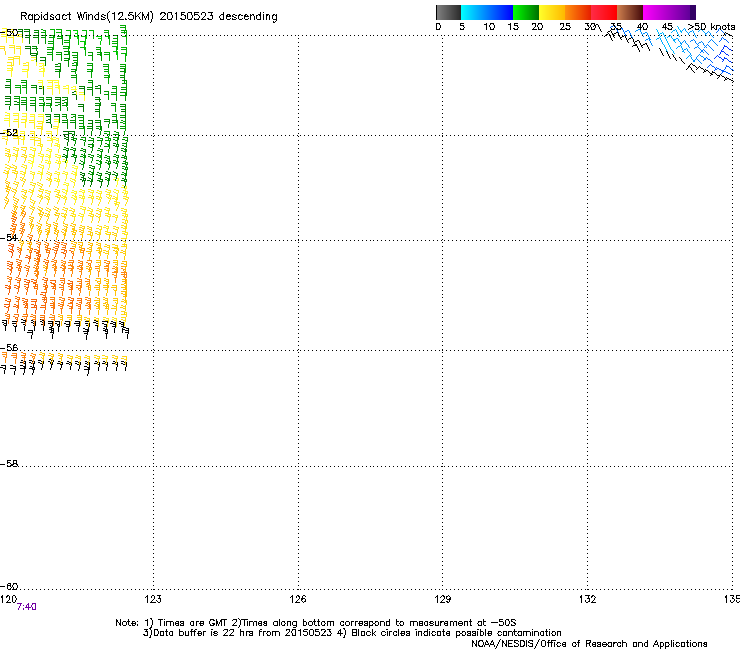The image size is (740, 650).
Task: Select the yellow 20-25 knots legend segment
Action: click(x=552, y=12)
